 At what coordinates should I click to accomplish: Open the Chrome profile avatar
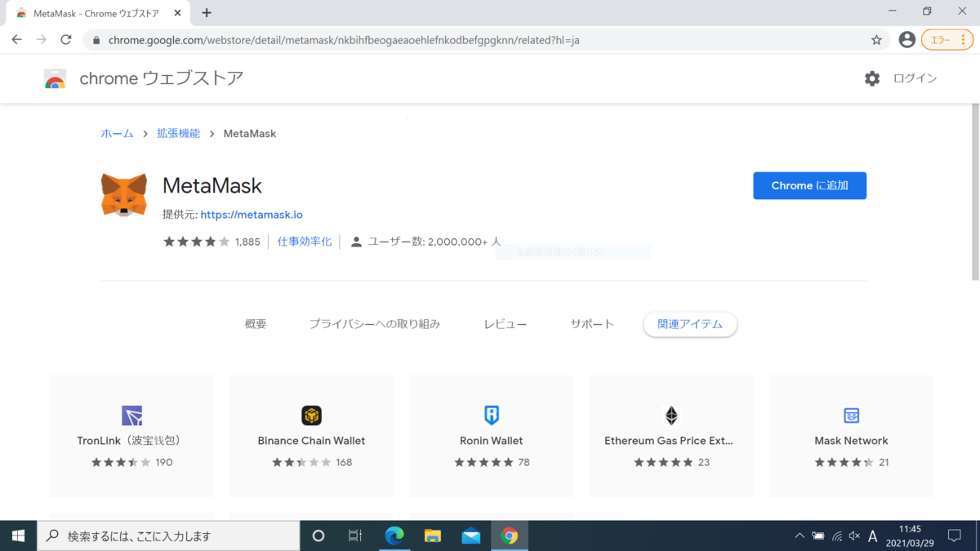906,39
